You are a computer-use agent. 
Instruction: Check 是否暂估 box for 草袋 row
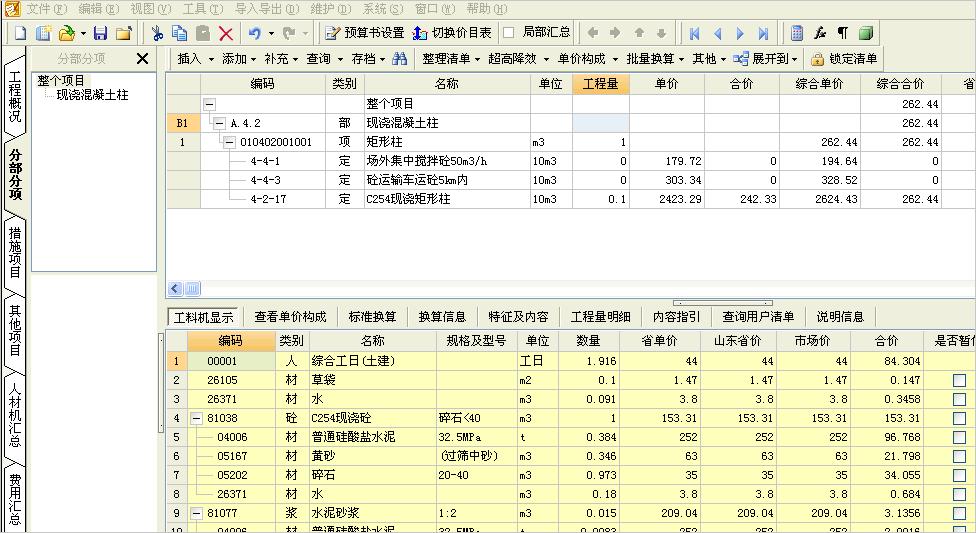[x=959, y=380]
